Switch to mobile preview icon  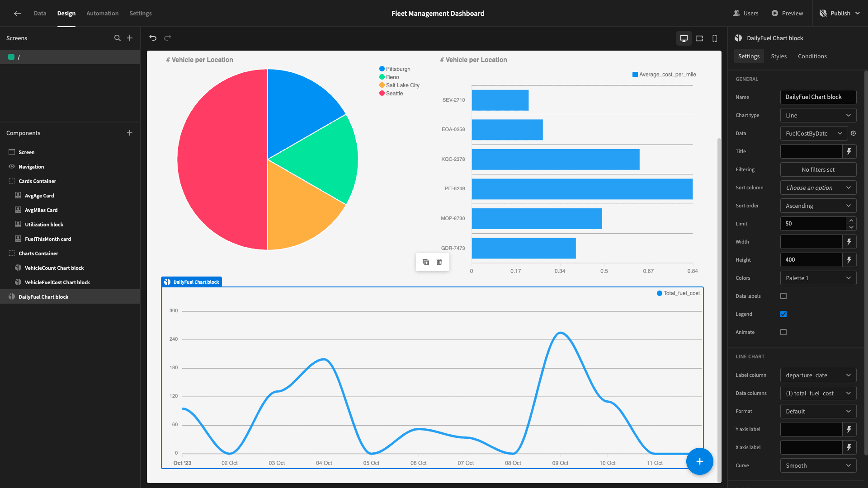[715, 38]
